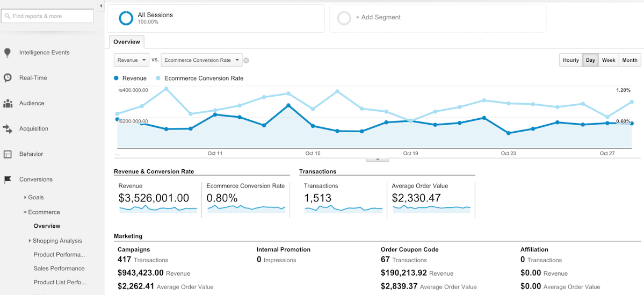
Task: Click + Add Segment
Action: pyautogui.click(x=378, y=18)
